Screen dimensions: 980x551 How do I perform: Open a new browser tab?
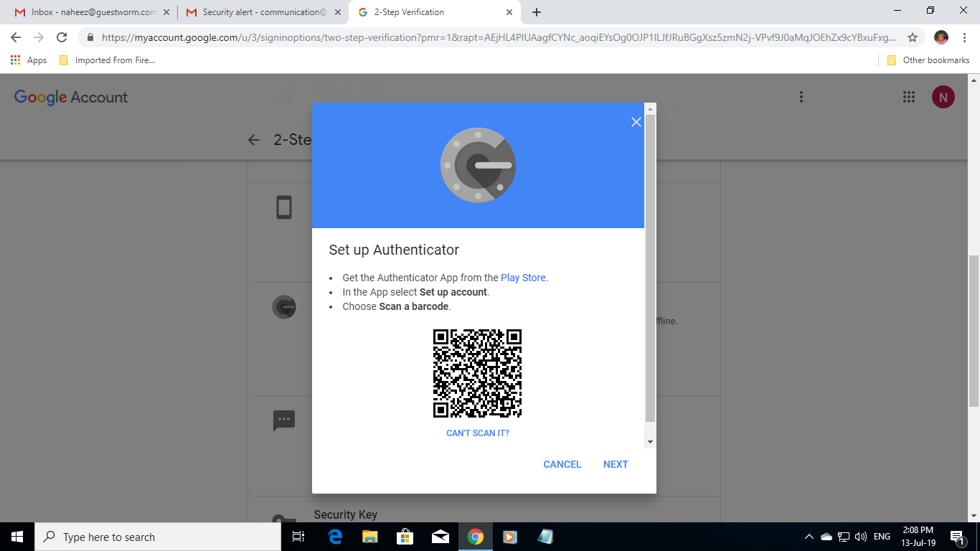[x=537, y=12]
